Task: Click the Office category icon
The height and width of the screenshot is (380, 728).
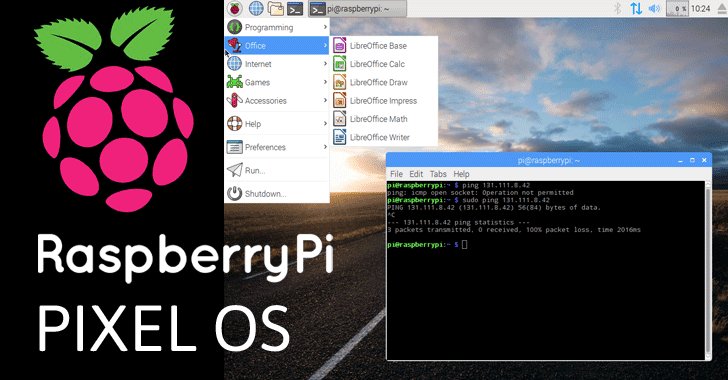Action: pyautogui.click(x=234, y=45)
